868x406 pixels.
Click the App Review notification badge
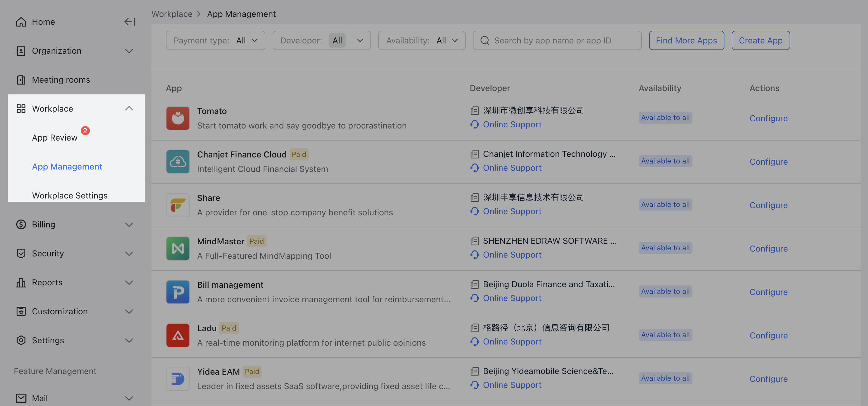[x=85, y=131]
